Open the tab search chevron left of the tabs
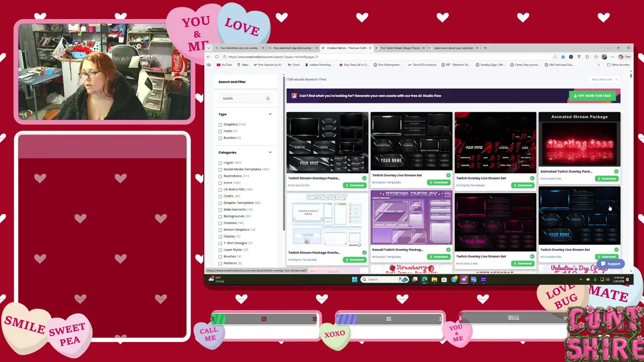Viewport: 644px width, 362px height. tap(209, 48)
